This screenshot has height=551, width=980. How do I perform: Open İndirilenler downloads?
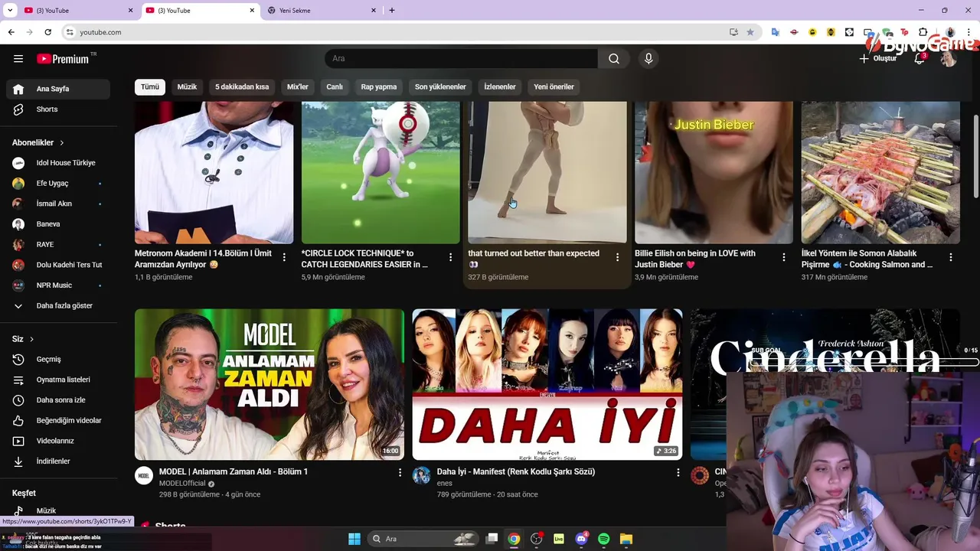click(x=58, y=461)
